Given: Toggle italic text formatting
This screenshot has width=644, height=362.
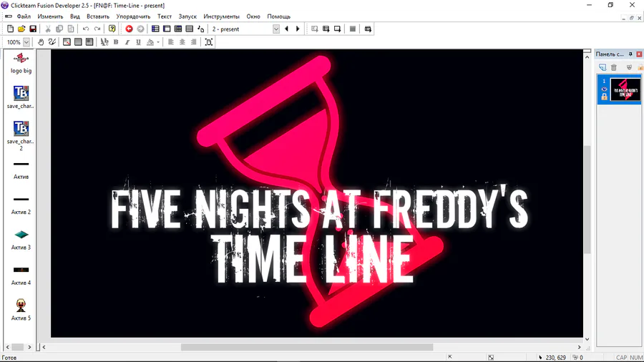Looking at the screenshot, I should coord(127,42).
